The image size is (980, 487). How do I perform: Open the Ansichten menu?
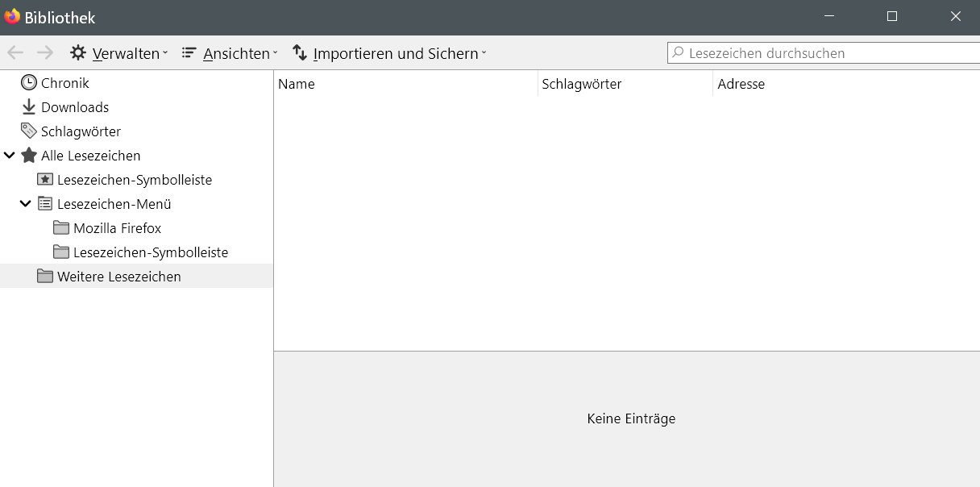click(230, 53)
